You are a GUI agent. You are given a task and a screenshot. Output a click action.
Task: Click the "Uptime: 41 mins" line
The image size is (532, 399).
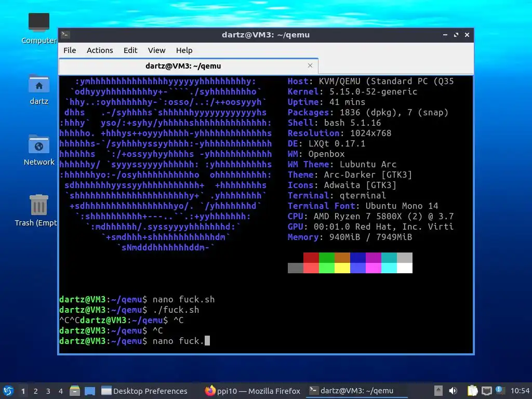pos(326,102)
